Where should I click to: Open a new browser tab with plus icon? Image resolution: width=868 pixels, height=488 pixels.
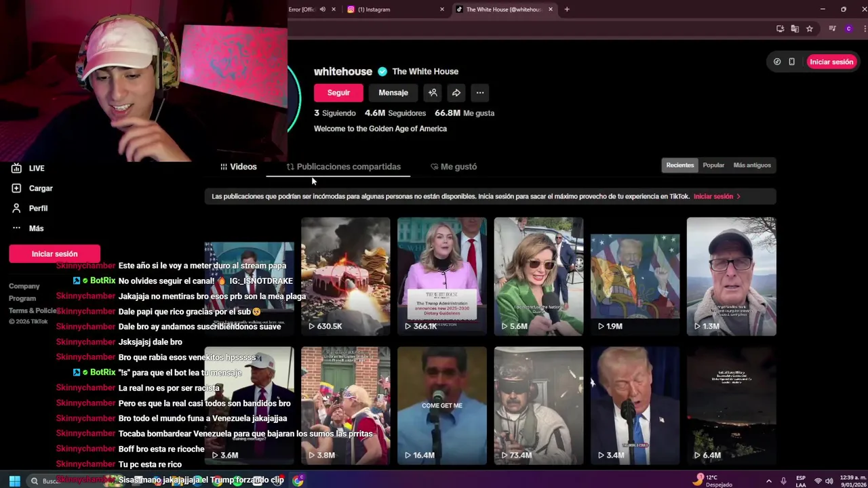pos(567,9)
